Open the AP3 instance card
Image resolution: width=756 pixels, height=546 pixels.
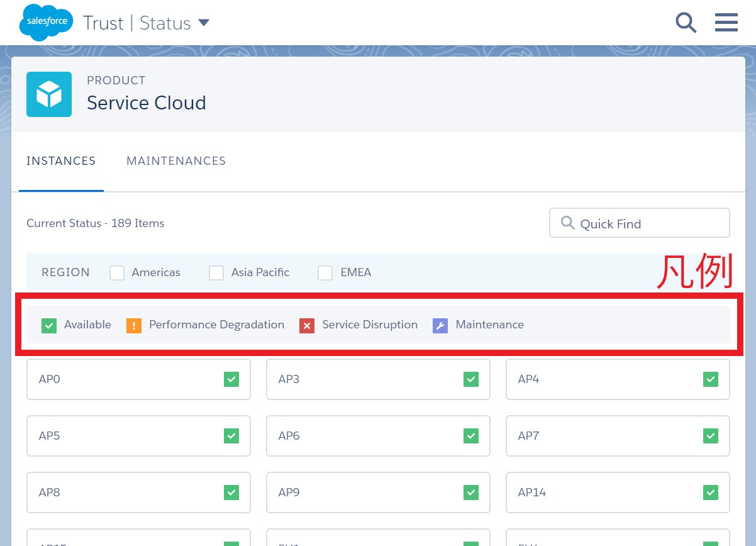click(377, 379)
